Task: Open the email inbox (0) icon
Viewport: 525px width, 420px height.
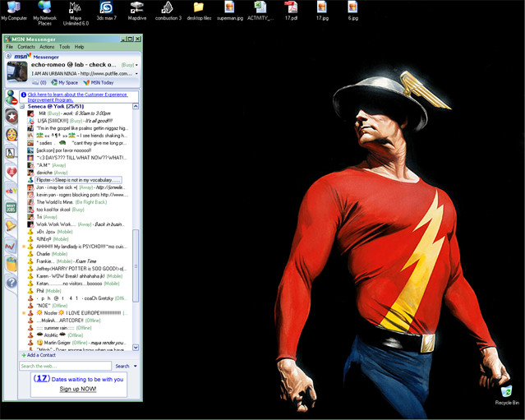Action: coord(39,82)
